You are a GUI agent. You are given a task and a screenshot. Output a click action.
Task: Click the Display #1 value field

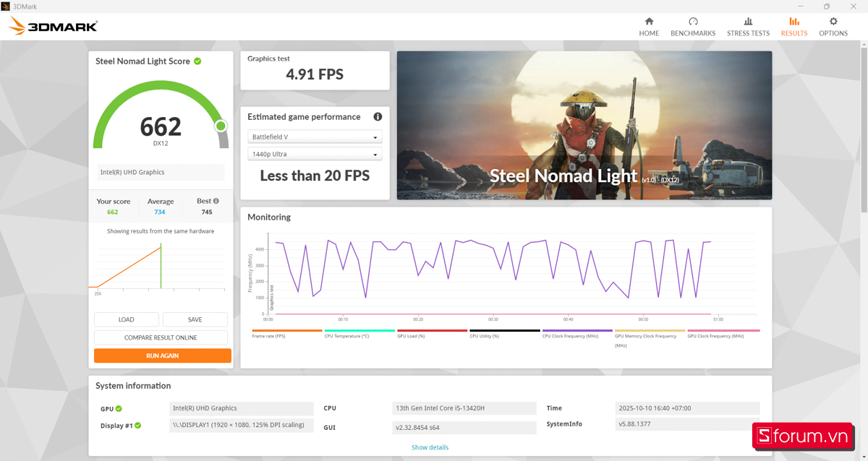[242, 426]
